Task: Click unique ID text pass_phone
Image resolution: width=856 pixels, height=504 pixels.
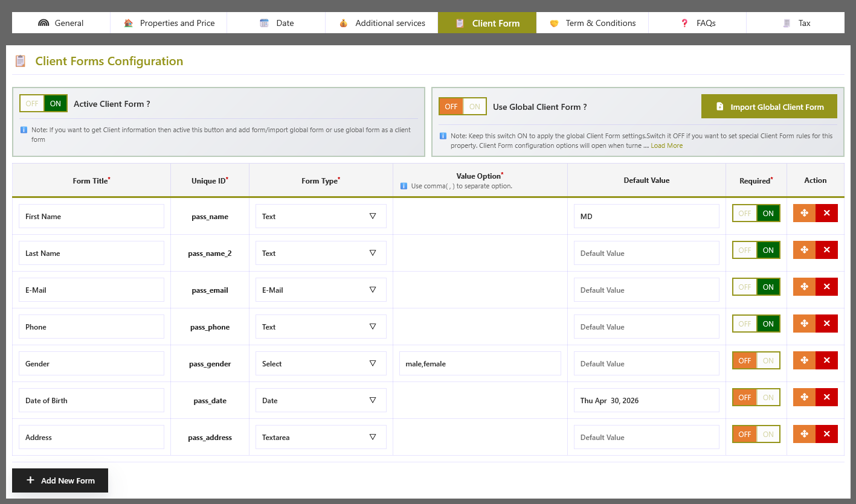Action: [210, 327]
